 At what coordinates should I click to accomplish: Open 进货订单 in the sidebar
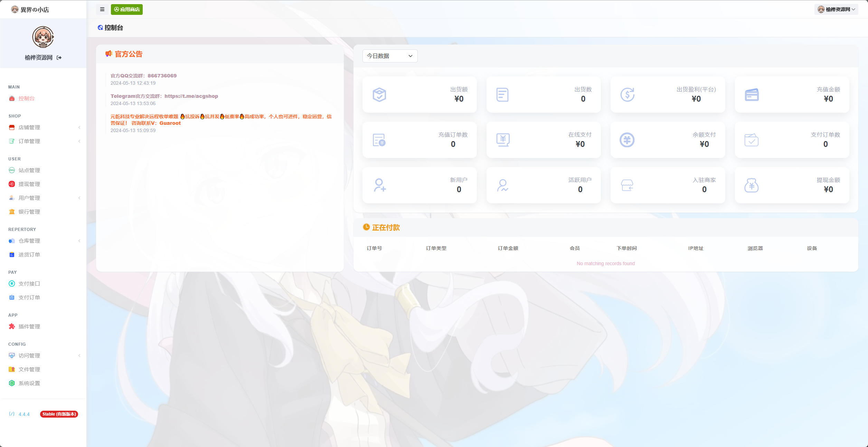[43, 255]
